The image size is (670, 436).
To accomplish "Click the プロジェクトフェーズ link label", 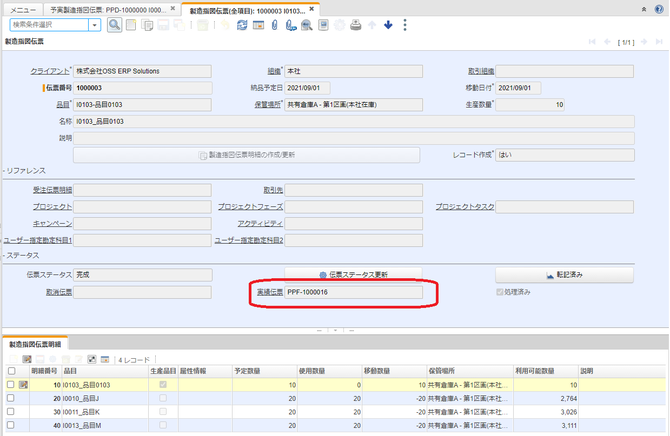I will tap(250, 206).
